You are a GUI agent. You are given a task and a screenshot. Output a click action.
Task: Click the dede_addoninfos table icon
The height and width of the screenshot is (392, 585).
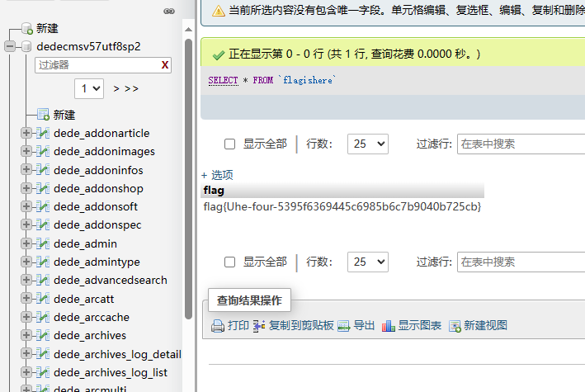tap(43, 170)
